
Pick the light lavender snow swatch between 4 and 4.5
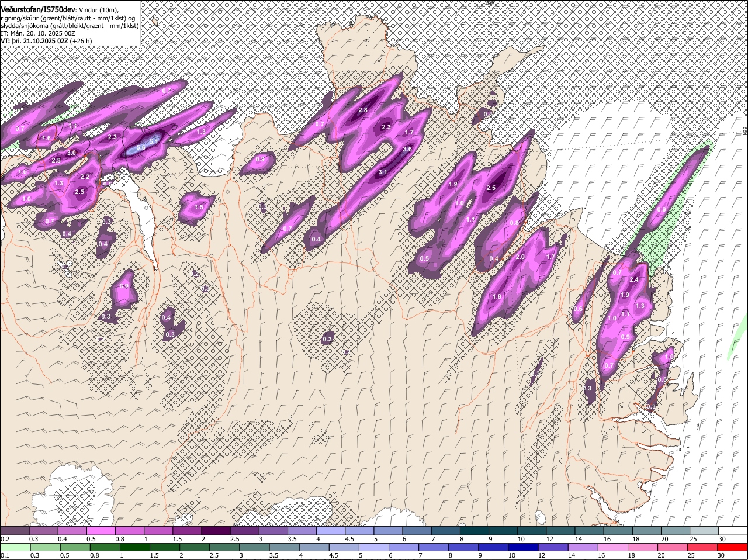click(330, 530)
